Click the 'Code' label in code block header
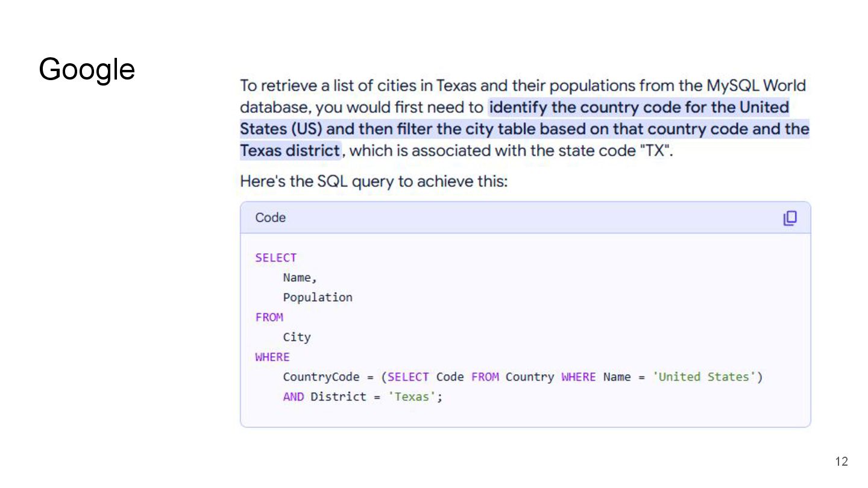The width and height of the screenshot is (868, 488). [x=270, y=217]
